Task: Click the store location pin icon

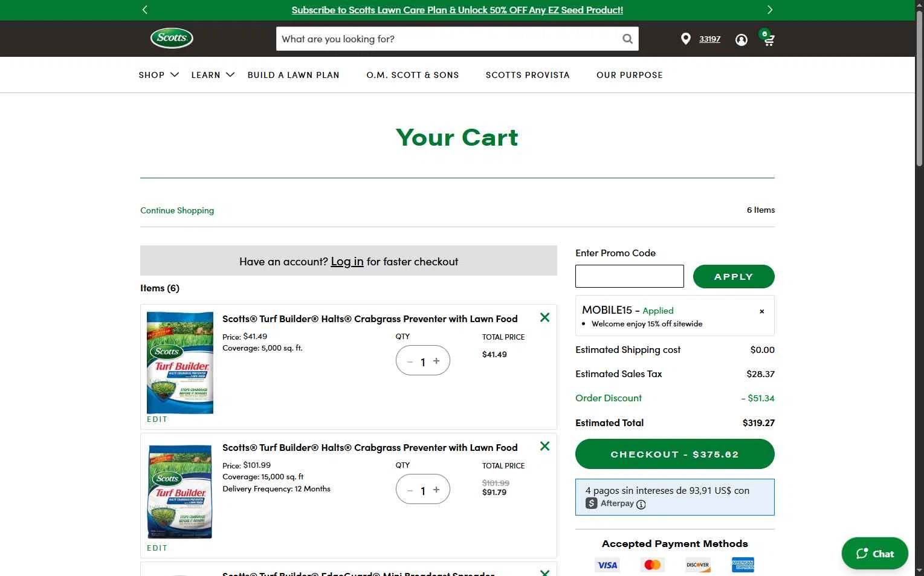Action: point(685,39)
